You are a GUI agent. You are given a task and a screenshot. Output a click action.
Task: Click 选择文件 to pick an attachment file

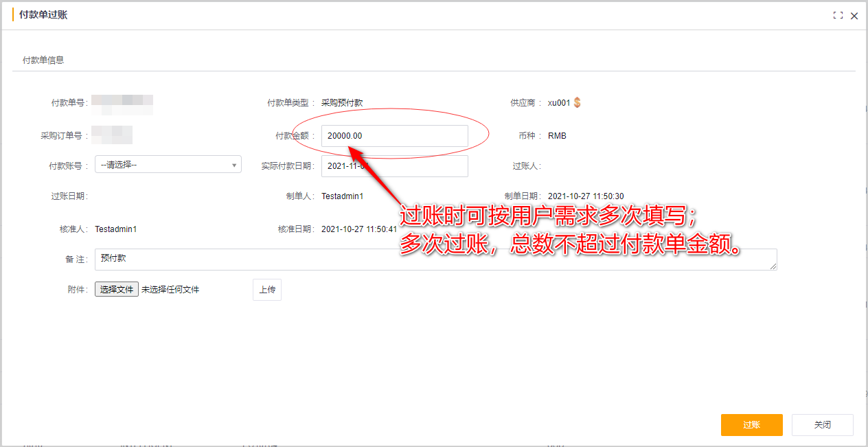point(115,289)
